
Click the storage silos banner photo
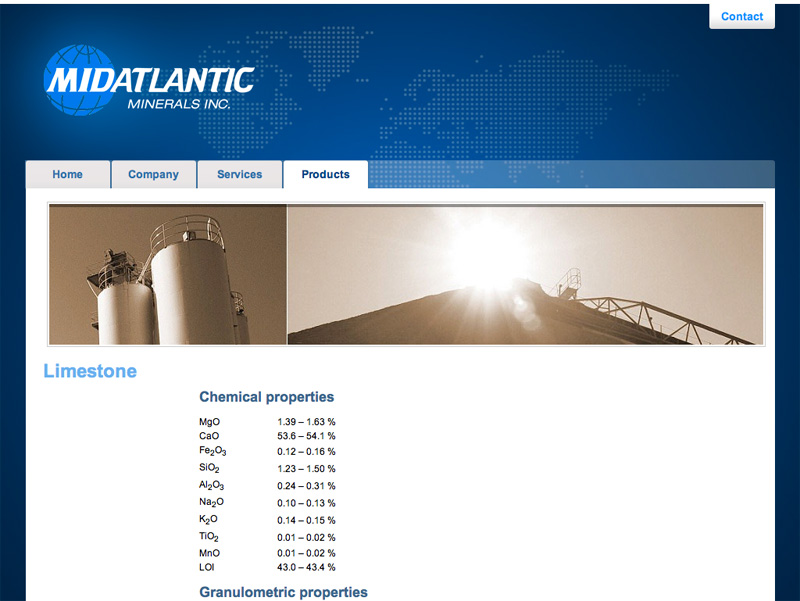click(168, 275)
